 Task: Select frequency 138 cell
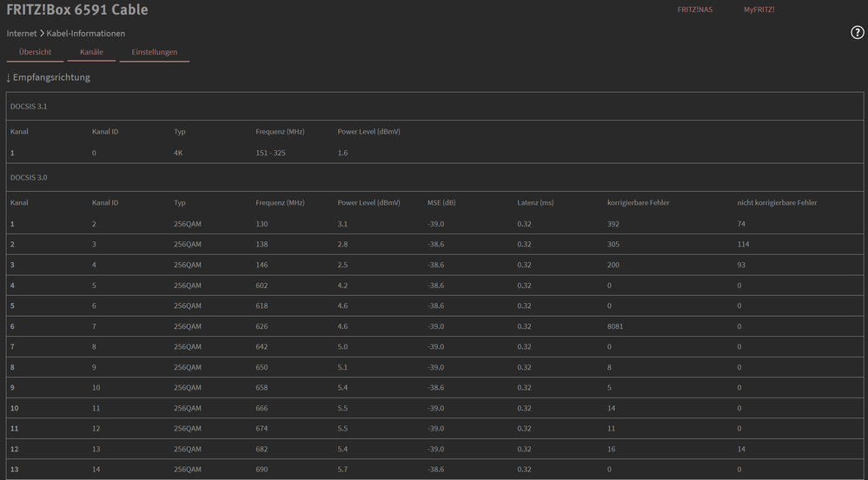point(262,245)
